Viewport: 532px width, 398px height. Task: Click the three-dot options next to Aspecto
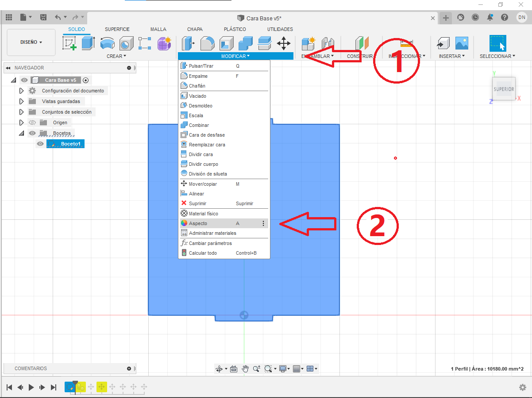[263, 223]
